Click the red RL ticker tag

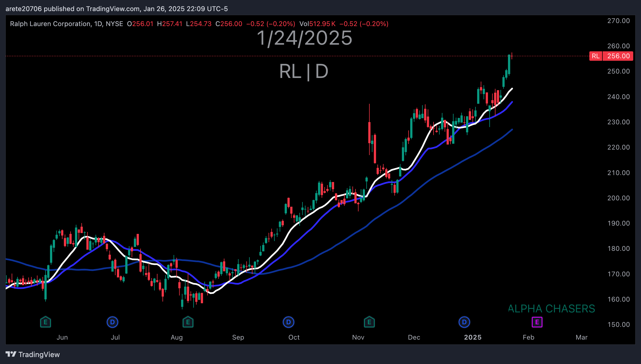point(596,56)
